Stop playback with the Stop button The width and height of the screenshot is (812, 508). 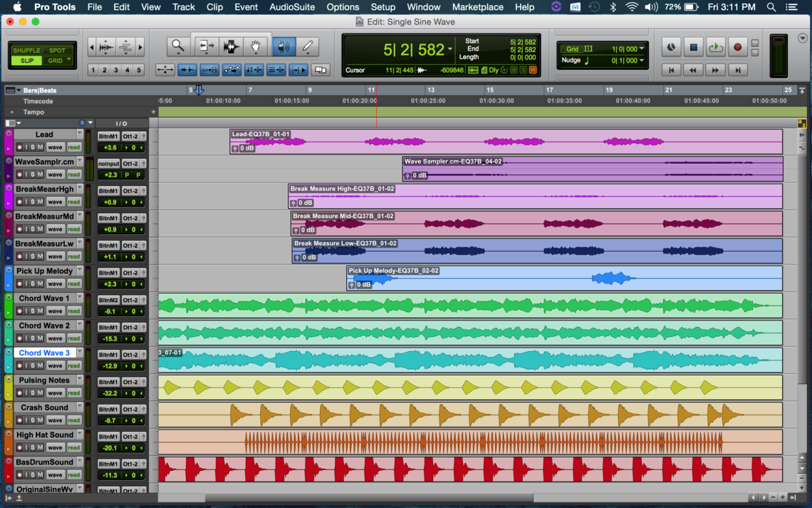pos(694,47)
